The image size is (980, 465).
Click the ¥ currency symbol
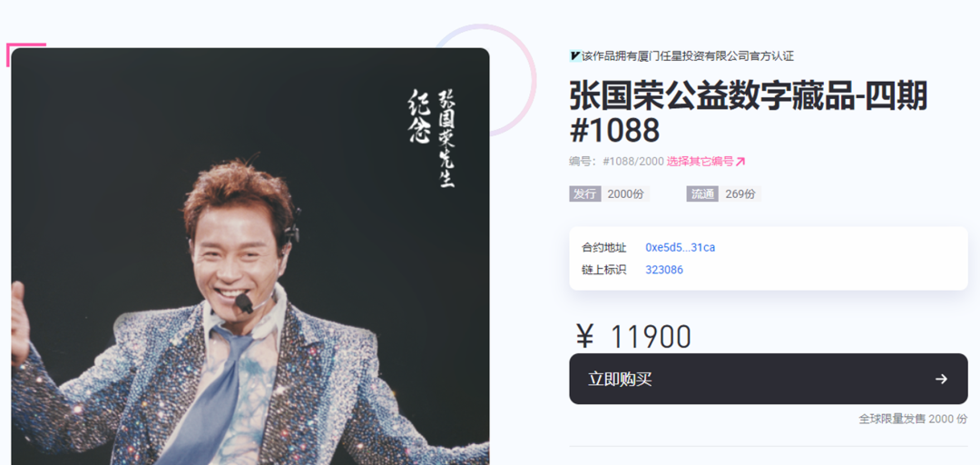point(584,337)
